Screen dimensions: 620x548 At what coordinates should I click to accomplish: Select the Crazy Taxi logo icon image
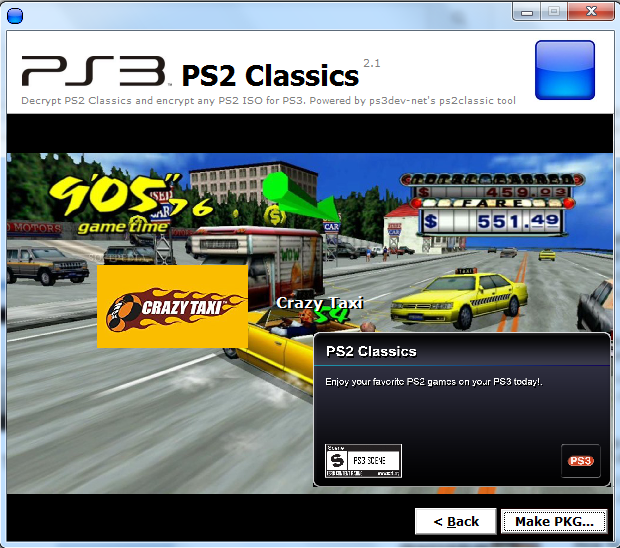(x=172, y=306)
